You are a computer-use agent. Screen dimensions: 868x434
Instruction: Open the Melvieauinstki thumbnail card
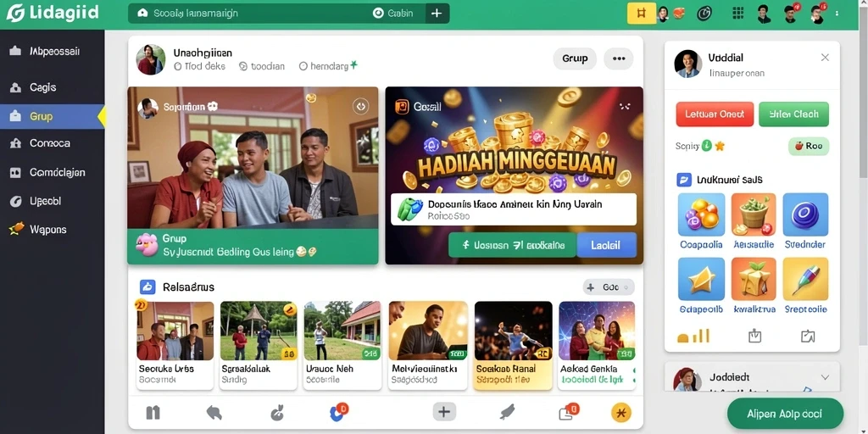pos(428,345)
